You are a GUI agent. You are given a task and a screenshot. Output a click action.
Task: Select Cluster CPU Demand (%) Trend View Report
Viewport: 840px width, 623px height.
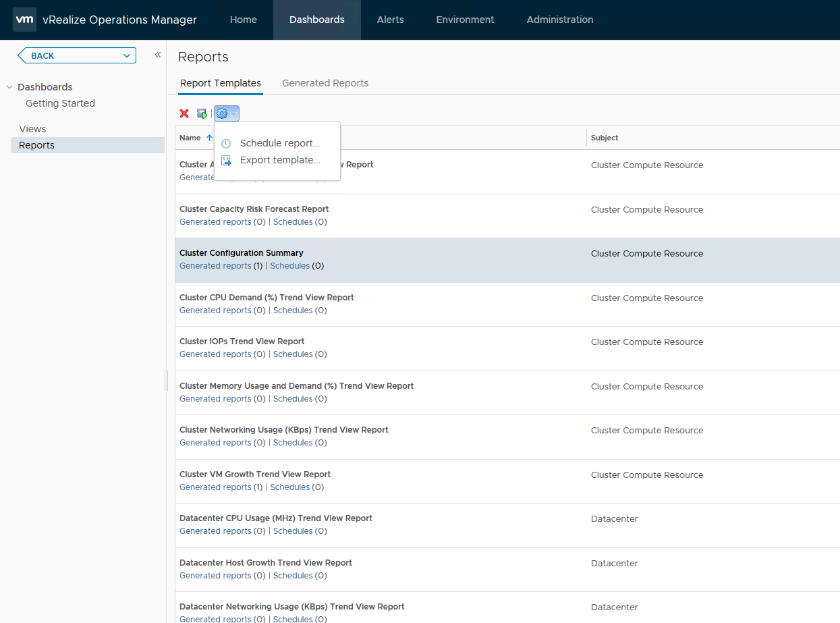[267, 298]
